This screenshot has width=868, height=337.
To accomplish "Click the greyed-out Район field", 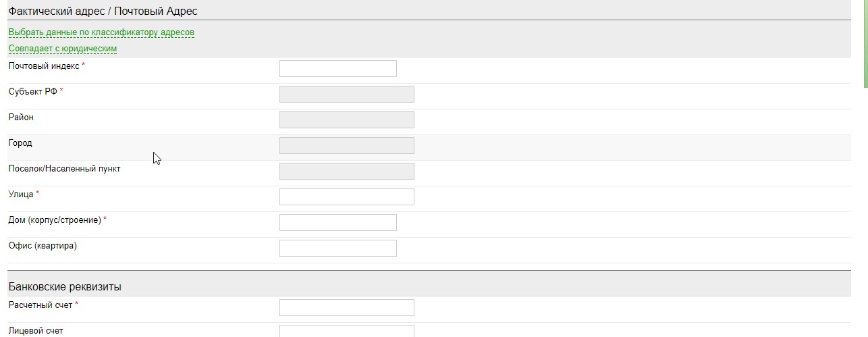I will 346,120.
